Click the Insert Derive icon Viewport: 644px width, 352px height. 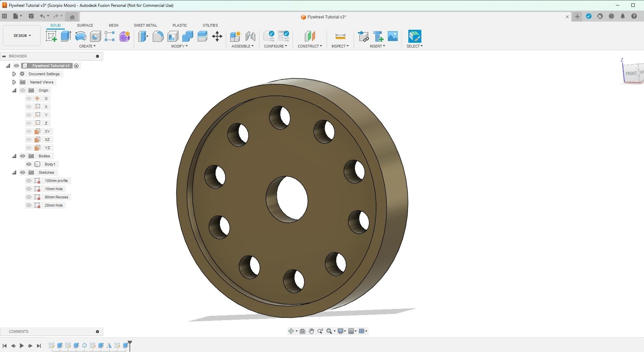click(363, 36)
